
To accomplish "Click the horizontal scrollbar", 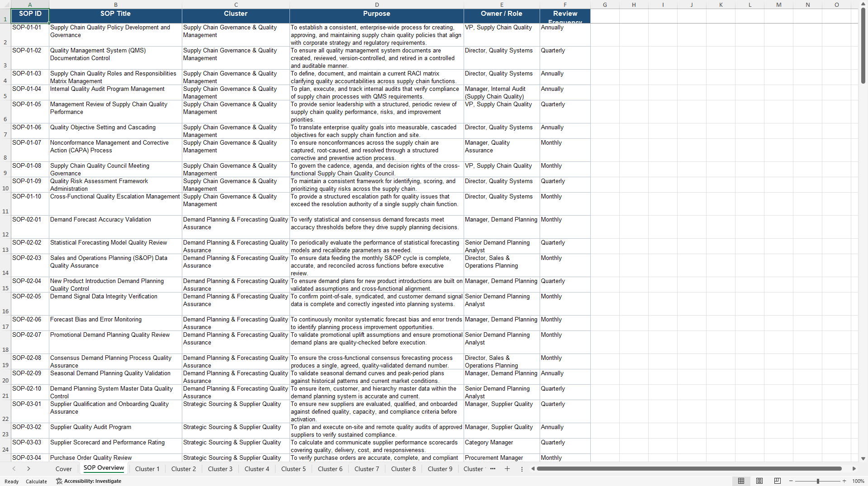I will coord(689,469).
